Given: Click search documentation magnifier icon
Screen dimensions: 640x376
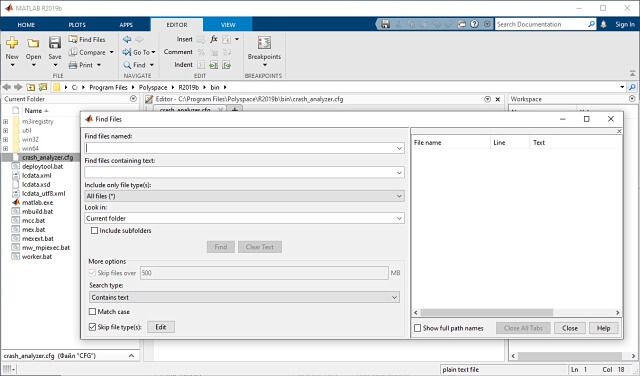Looking at the screenshot, I should (591, 24).
